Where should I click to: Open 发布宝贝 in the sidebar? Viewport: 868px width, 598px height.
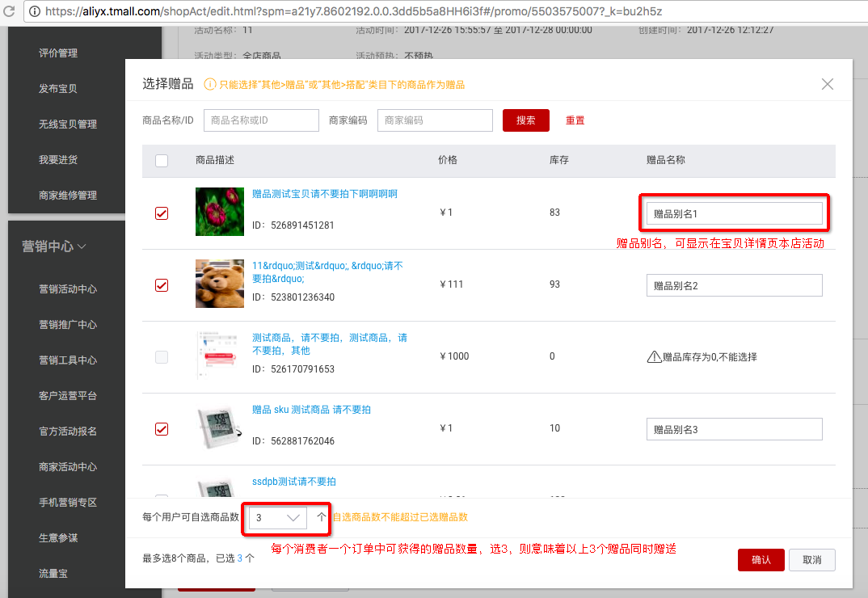(x=58, y=89)
